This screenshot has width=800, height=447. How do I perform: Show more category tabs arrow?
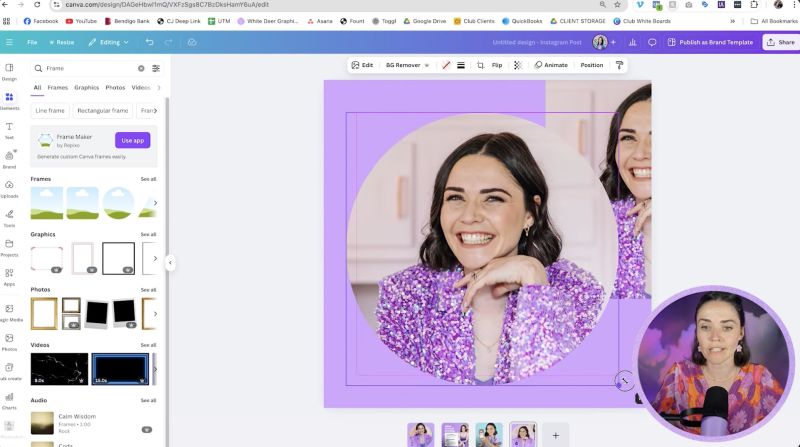[159, 88]
